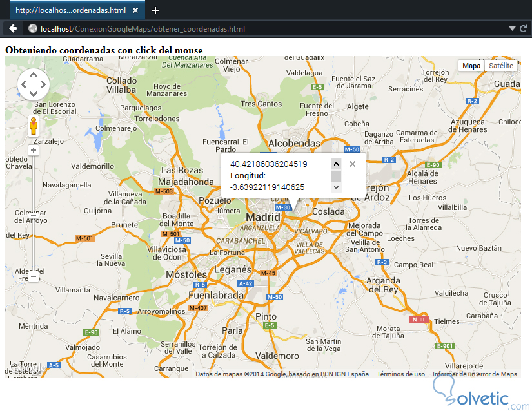Screen dimensions: 532x411
Task: Click the Longitud: label in info window
Action: 248,175
